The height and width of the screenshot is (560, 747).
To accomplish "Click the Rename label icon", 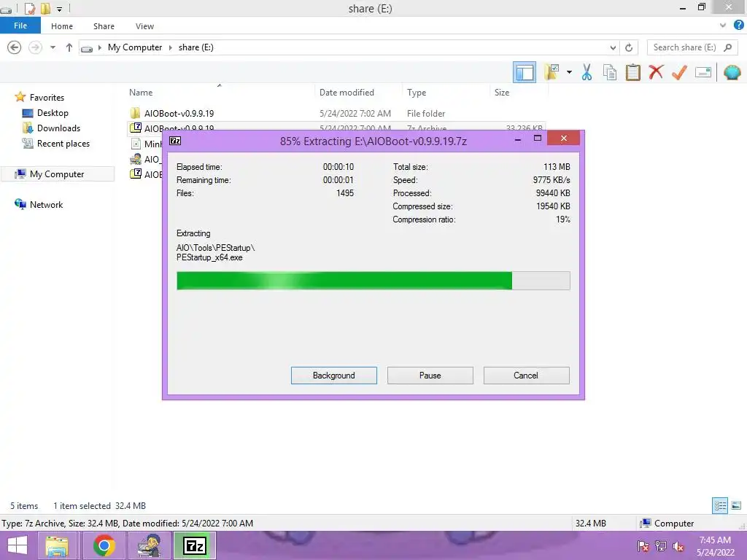I will coord(703,72).
